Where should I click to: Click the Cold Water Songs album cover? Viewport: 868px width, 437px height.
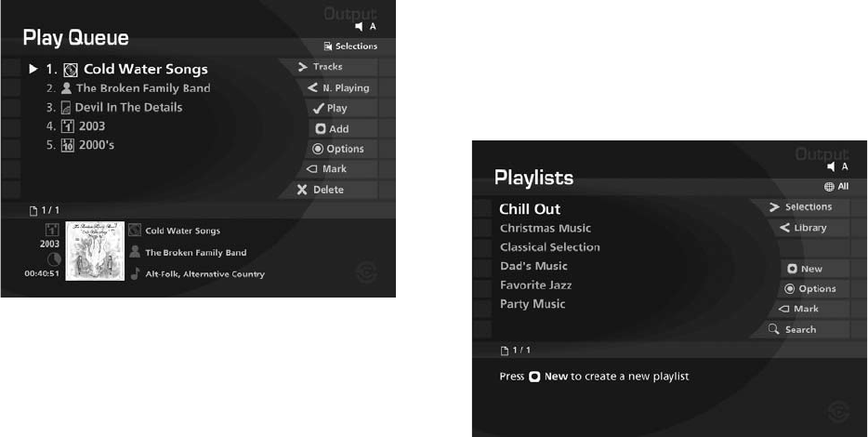95,251
